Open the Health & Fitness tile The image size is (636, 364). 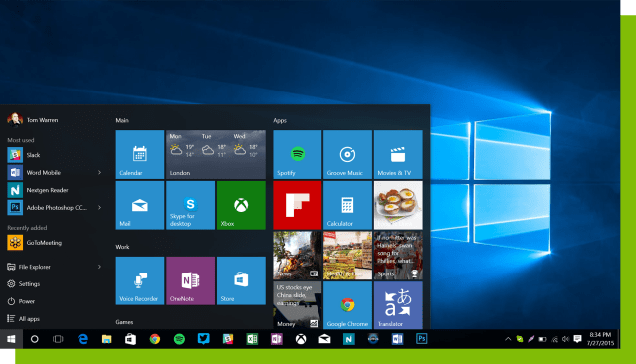click(347, 256)
